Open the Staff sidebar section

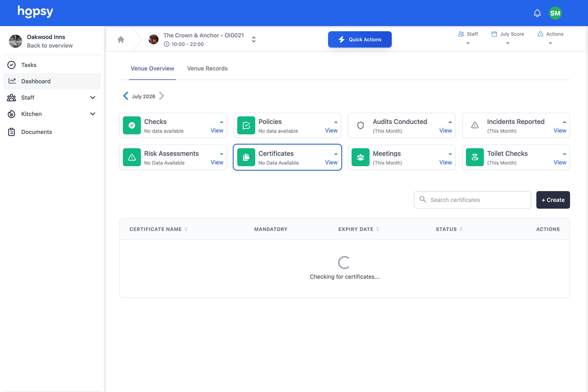tap(52, 98)
